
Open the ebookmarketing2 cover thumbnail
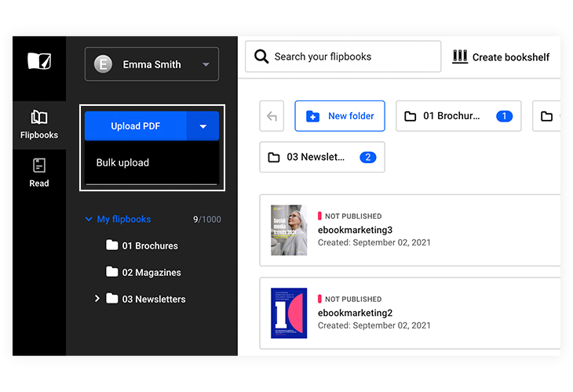coord(289,313)
